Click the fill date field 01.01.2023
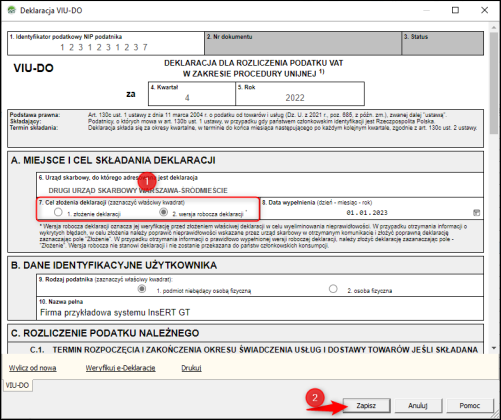 click(x=367, y=213)
